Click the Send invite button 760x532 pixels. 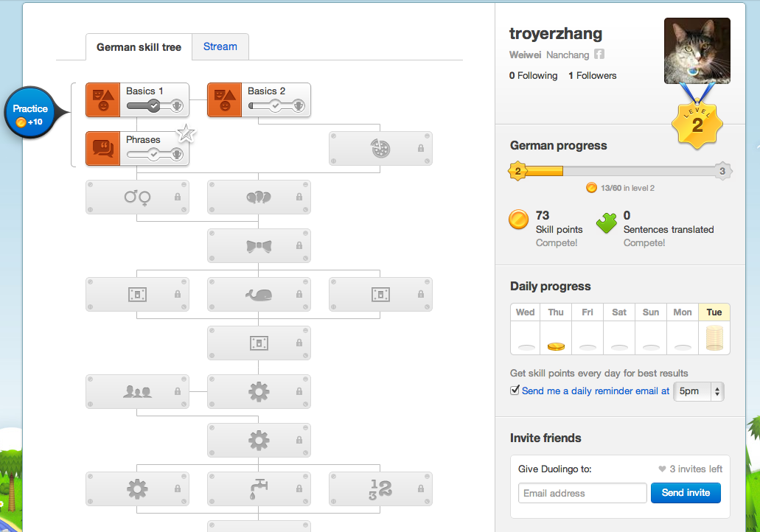click(686, 493)
